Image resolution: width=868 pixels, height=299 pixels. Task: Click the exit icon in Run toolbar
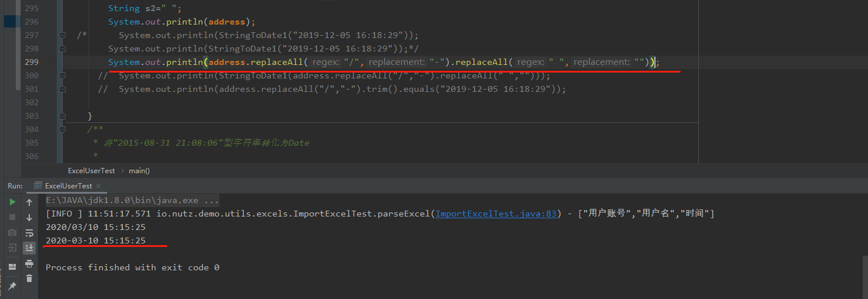pos(12,248)
